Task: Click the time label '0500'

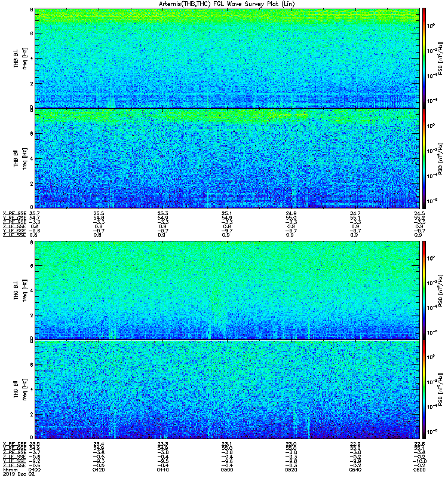Action: pyautogui.click(x=227, y=470)
